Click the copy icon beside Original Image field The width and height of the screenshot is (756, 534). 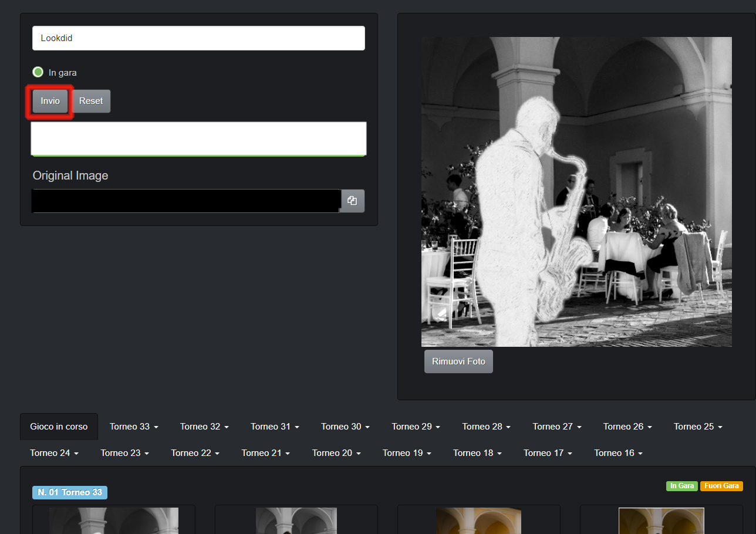[352, 201]
